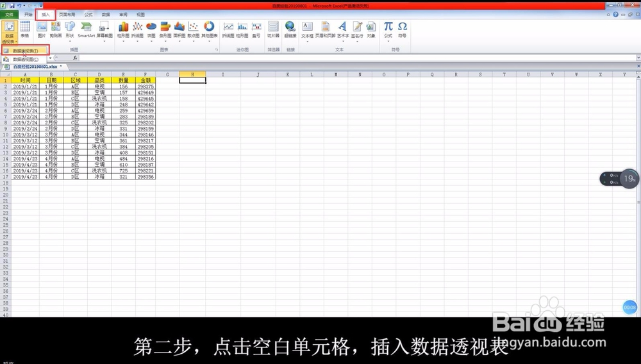Screen dimensions: 641x364
Task: Minimize the ribbon with caret icon
Action: point(608,14)
